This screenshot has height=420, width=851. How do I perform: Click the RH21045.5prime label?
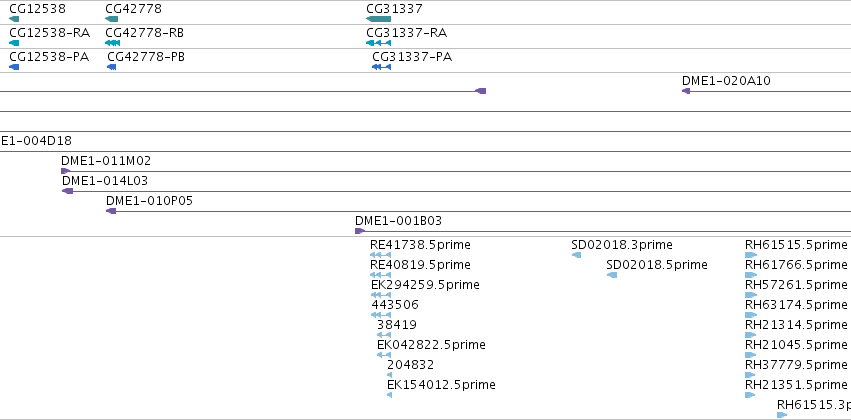pos(796,345)
